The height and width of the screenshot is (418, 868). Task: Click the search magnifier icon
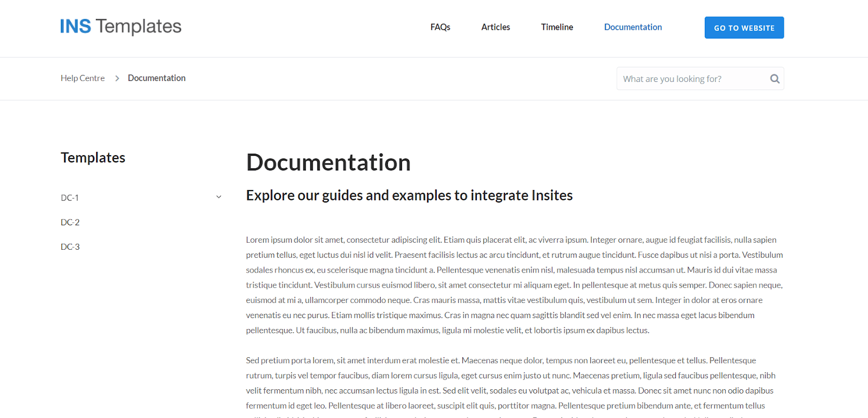(775, 79)
